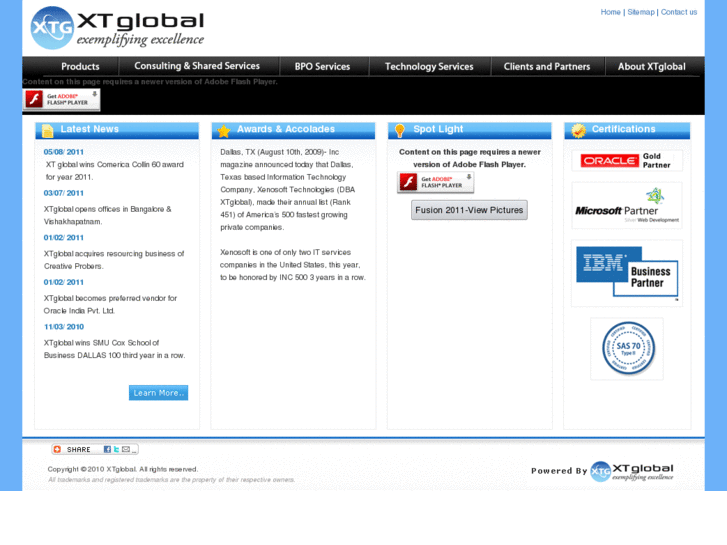Open the Home link

[610, 12]
